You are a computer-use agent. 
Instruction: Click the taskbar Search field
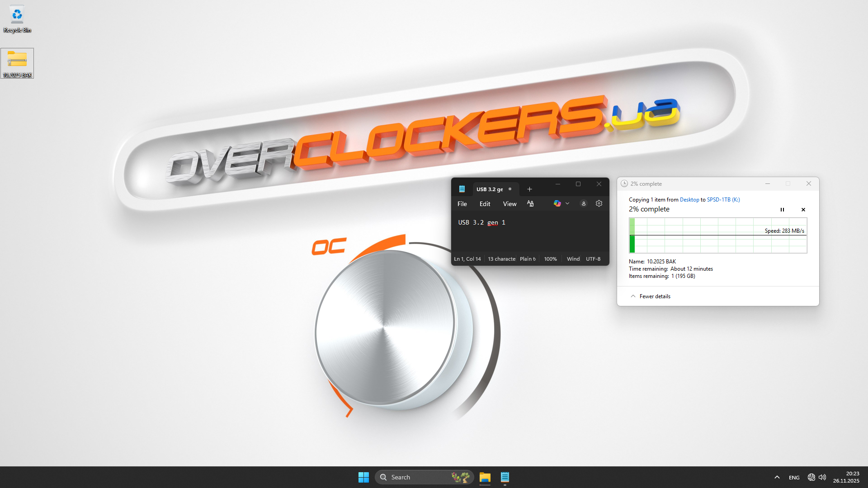(x=416, y=477)
